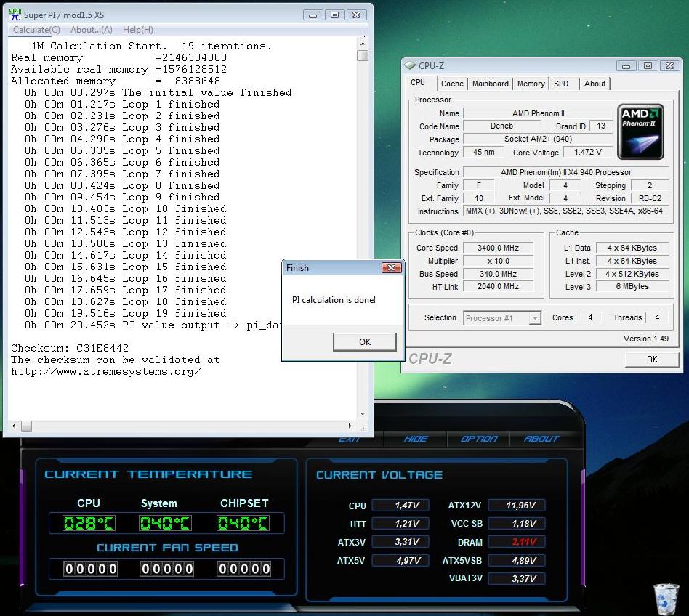Click the Loop 19 finished line

[126, 314]
